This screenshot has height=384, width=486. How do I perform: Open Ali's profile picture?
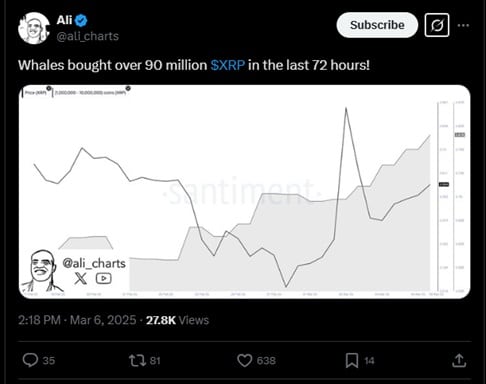pyautogui.click(x=34, y=28)
